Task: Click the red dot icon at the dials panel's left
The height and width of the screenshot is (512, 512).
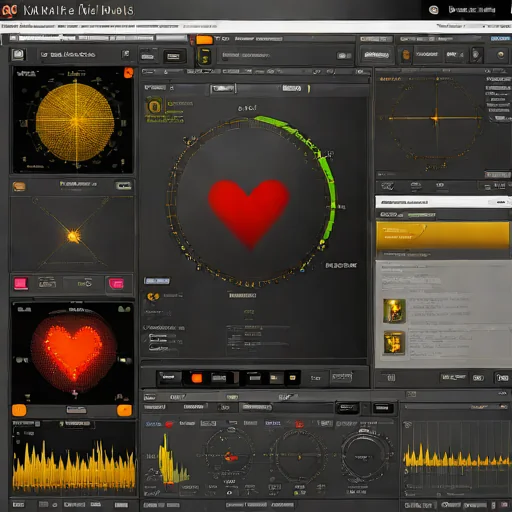Action: point(169,424)
